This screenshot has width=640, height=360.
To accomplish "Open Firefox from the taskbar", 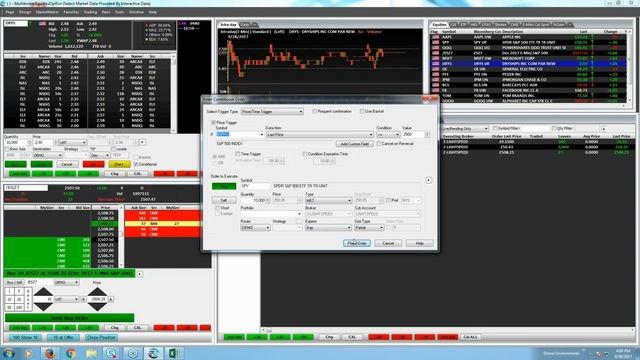I will coord(50,353).
